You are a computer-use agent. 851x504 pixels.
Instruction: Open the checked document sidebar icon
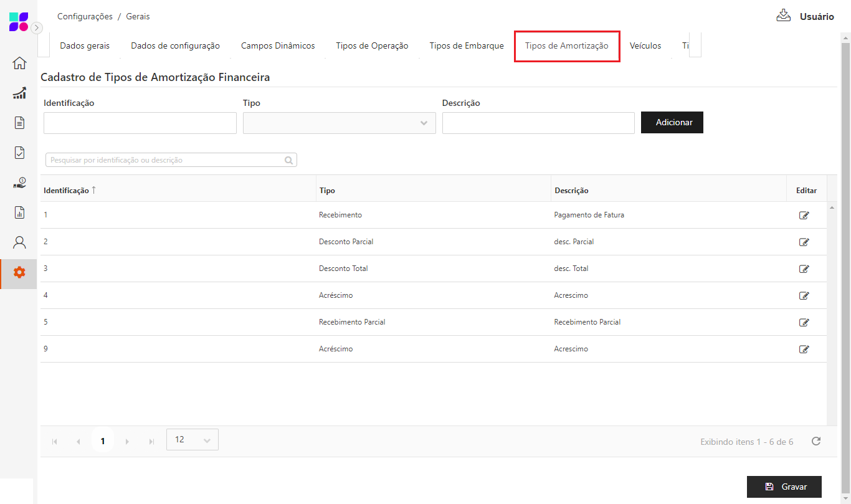(19, 153)
